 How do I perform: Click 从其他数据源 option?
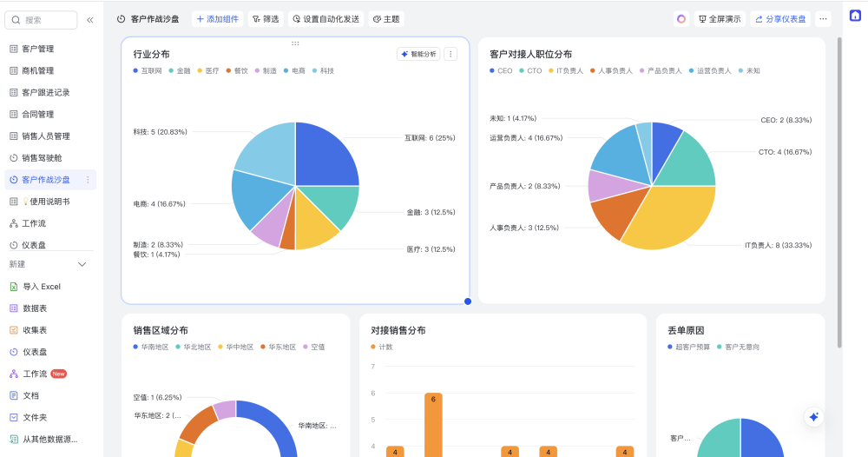click(x=49, y=440)
